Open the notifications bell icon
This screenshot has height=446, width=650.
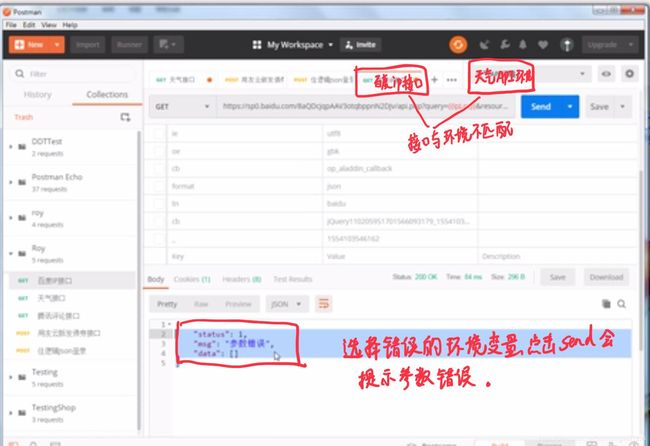tap(523, 44)
